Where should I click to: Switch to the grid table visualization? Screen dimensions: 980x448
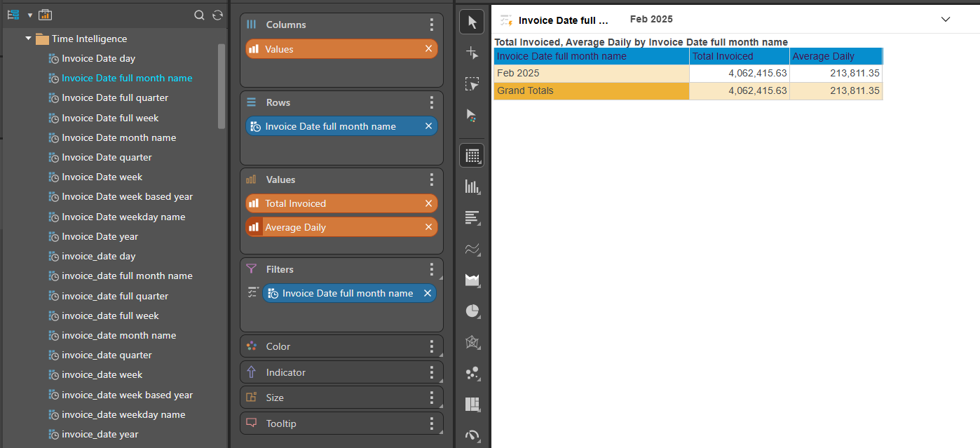(x=472, y=156)
